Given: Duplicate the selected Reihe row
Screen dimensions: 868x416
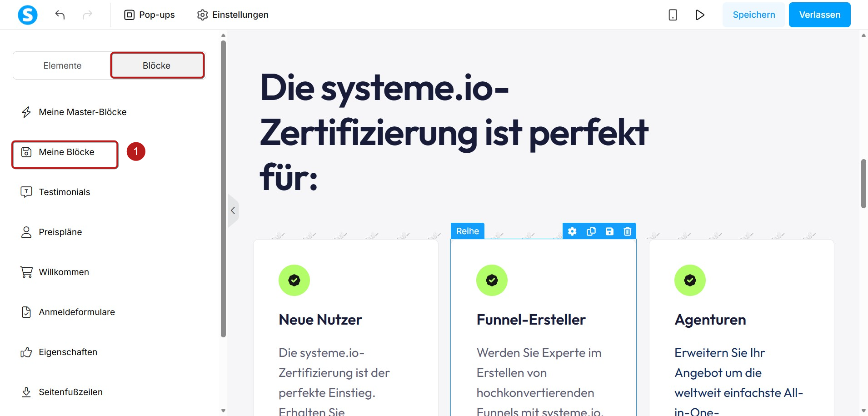Looking at the screenshot, I should [591, 231].
